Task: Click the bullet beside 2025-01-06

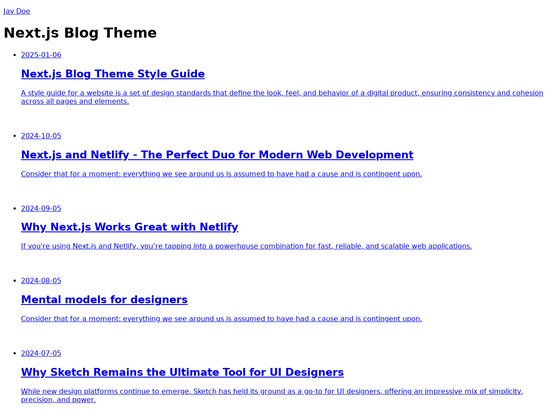Action: tap(15, 55)
